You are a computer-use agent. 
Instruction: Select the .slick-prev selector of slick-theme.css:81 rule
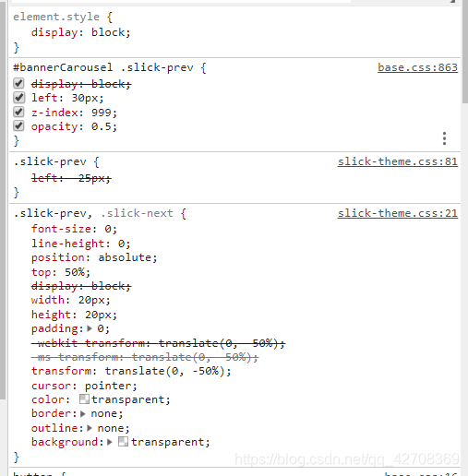50,161
